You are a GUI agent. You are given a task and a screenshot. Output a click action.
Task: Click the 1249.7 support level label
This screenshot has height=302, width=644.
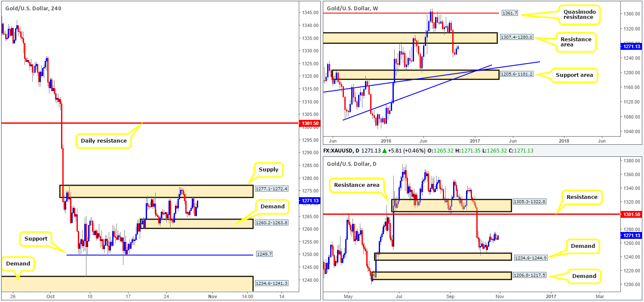pos(264,254)
